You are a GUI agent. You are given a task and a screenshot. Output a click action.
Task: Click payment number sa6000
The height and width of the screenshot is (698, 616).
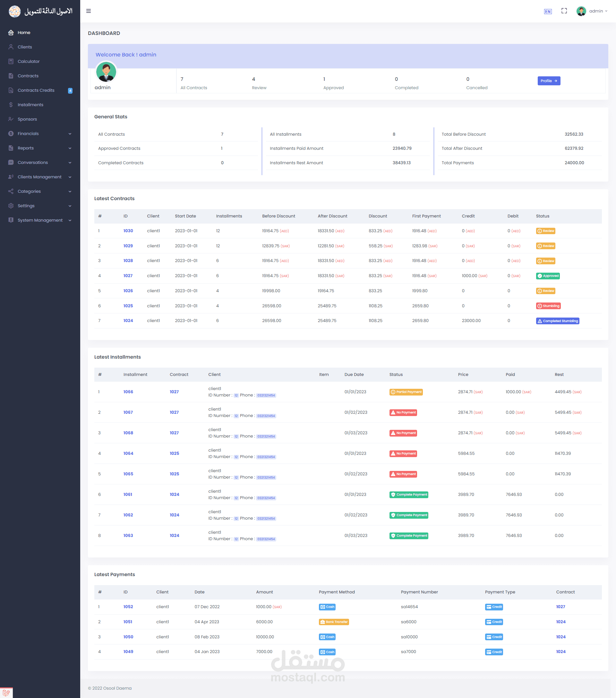point(408,622)
